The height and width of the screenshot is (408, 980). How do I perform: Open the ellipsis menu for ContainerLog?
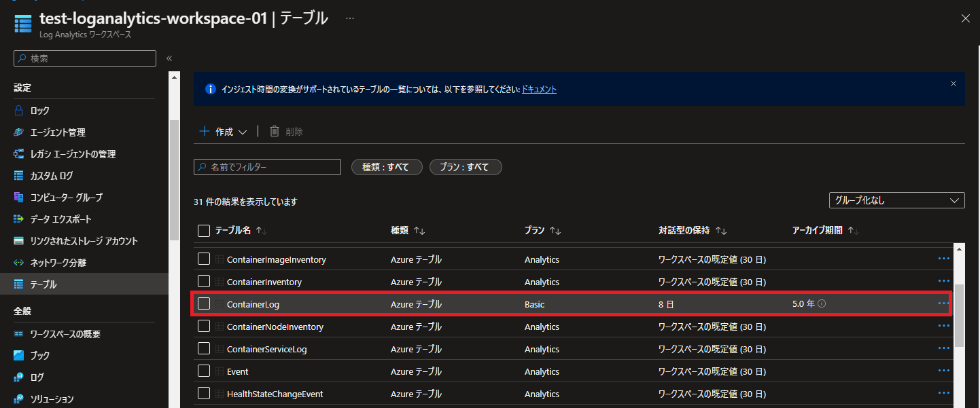pos(943,303)
